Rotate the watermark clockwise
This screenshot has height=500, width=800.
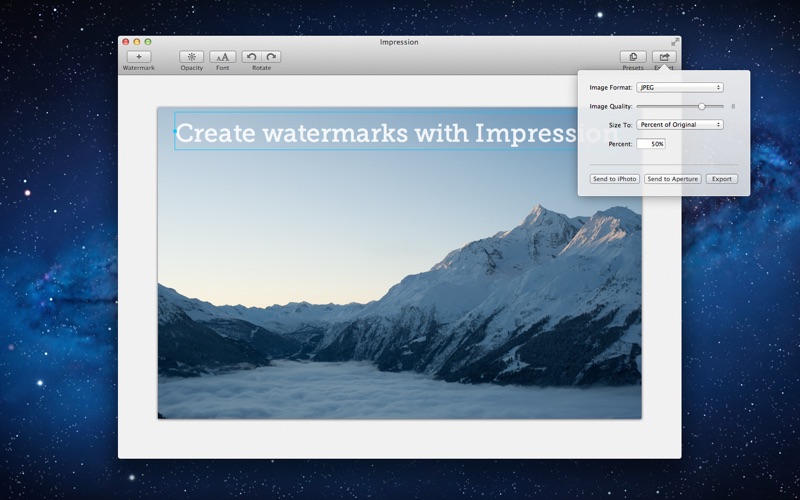[x=271, y=57]
